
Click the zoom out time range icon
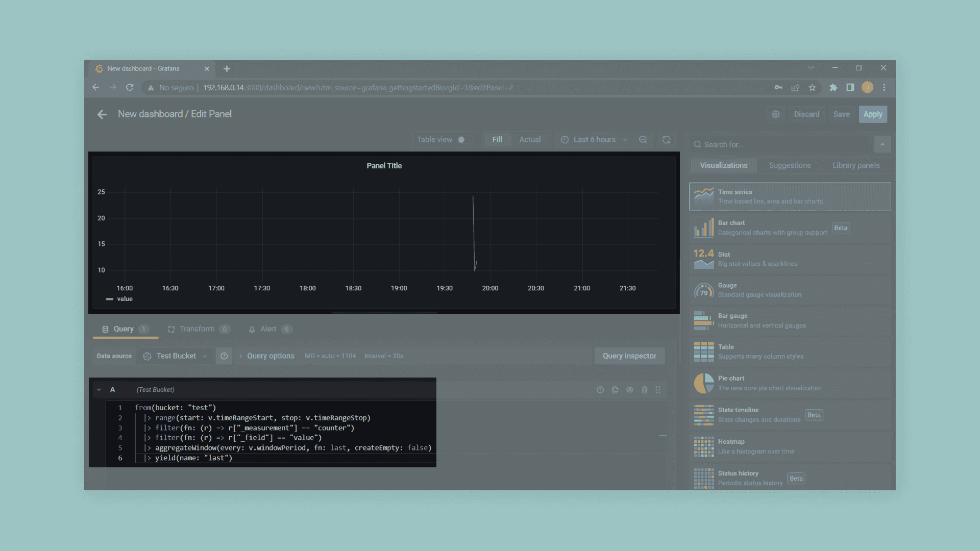click(643, 140)
